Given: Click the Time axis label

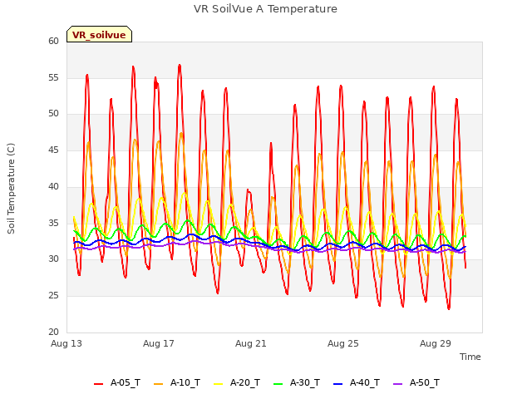Looking at the screenshot, I should tap(470, 357).
